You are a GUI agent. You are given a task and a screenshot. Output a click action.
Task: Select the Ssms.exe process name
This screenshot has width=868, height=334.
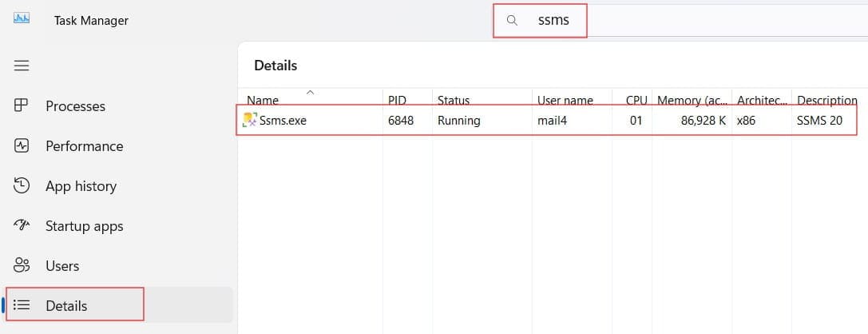point(283,120)
